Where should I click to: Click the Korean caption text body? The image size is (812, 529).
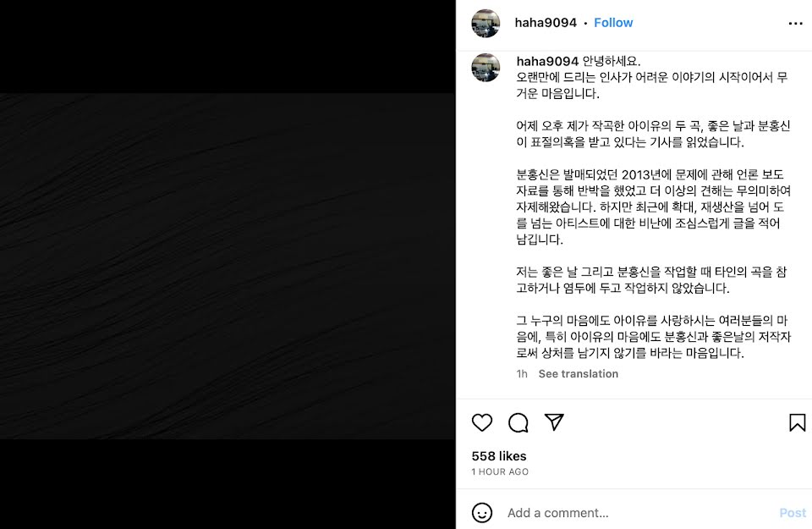point(653,207)
